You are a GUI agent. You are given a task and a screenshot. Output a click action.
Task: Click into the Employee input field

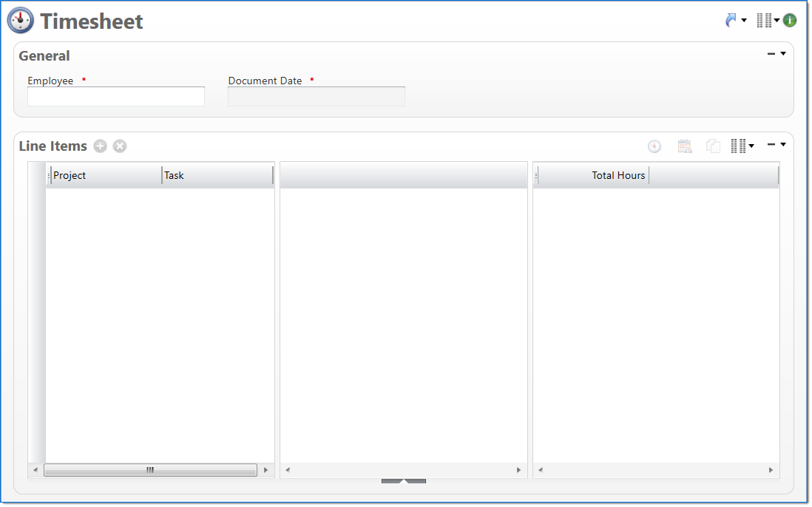click(116, 97)
